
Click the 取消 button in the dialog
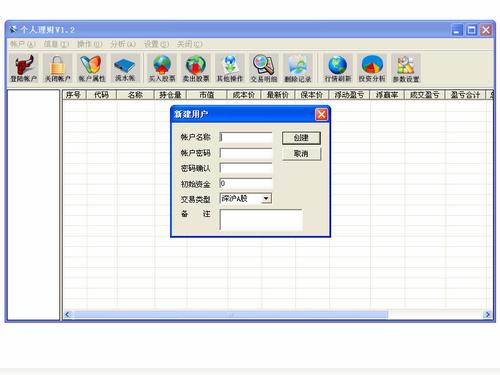click(x=301, y=154)
